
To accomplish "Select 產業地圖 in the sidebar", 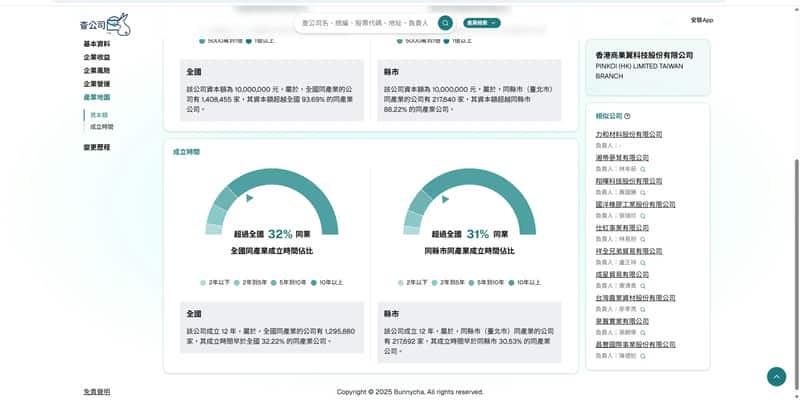I will (97, 97).
